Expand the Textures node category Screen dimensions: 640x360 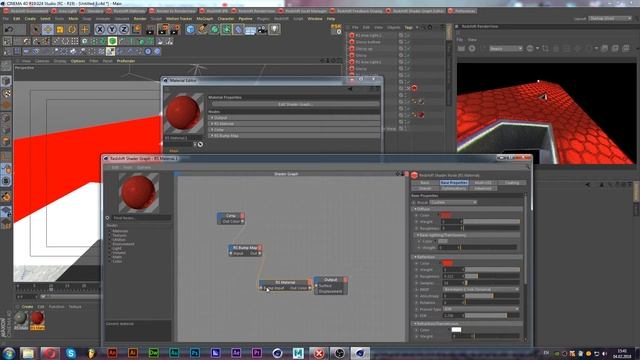[119, 236]
